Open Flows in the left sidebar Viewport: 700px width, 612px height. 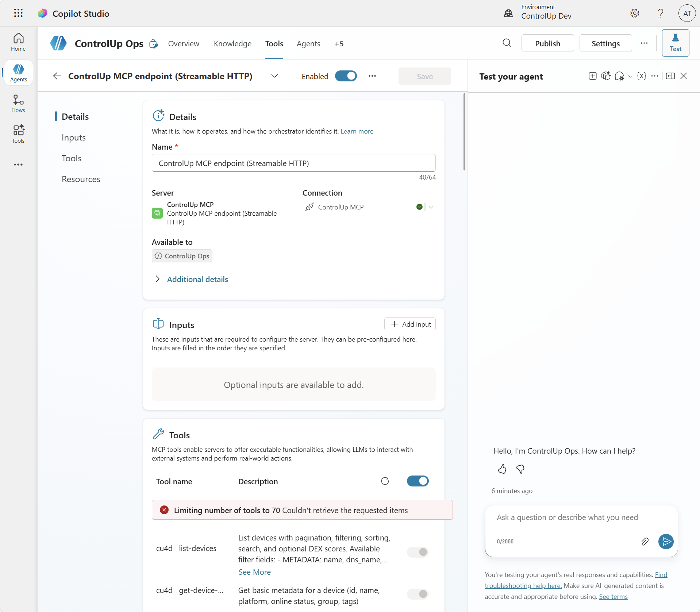18,104
